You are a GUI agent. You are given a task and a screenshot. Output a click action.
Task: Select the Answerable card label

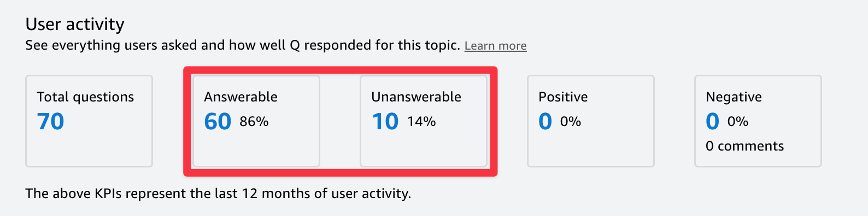[241, 97]
